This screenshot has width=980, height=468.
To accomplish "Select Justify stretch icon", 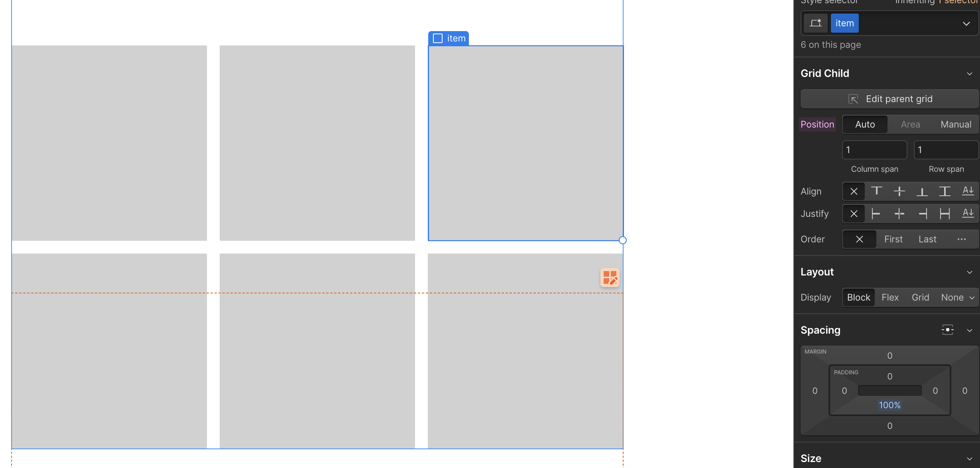I will coord(945,214).
